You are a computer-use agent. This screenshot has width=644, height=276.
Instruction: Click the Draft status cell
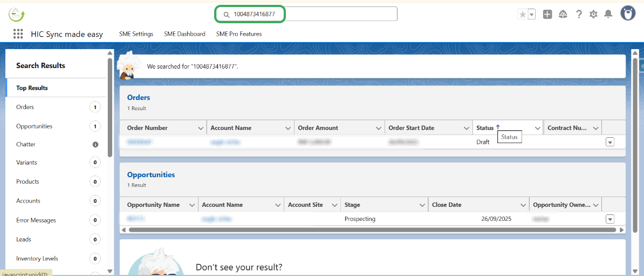point(483,142)
